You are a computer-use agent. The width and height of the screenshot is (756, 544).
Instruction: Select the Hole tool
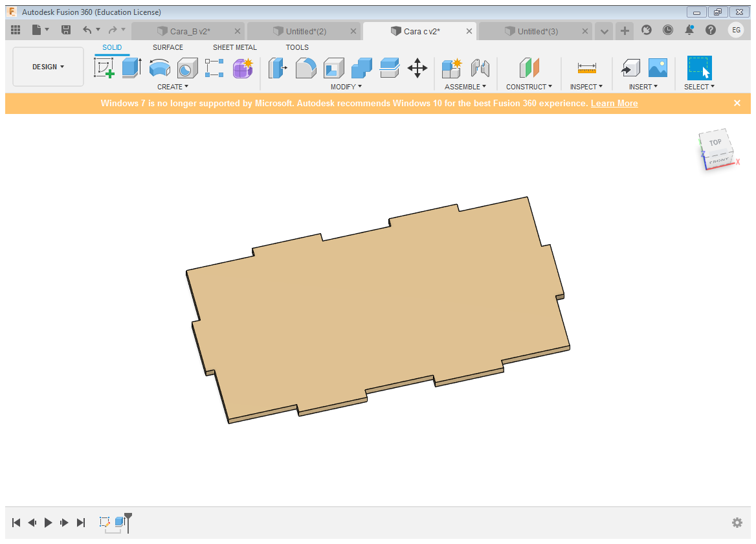click(x=187, y=67)
